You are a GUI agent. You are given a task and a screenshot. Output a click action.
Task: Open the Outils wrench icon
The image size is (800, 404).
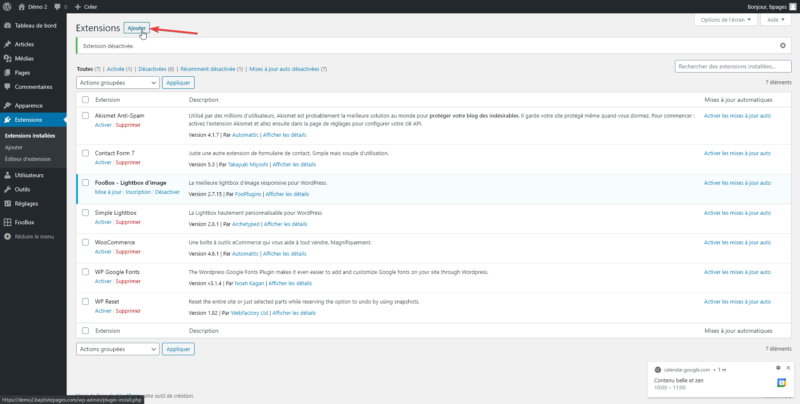tap(8, 189)
